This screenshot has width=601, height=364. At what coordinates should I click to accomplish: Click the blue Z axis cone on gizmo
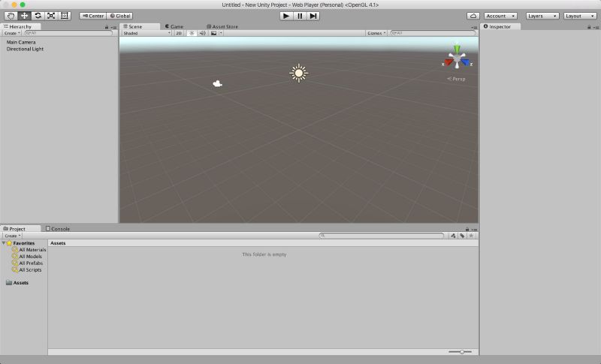465,62
